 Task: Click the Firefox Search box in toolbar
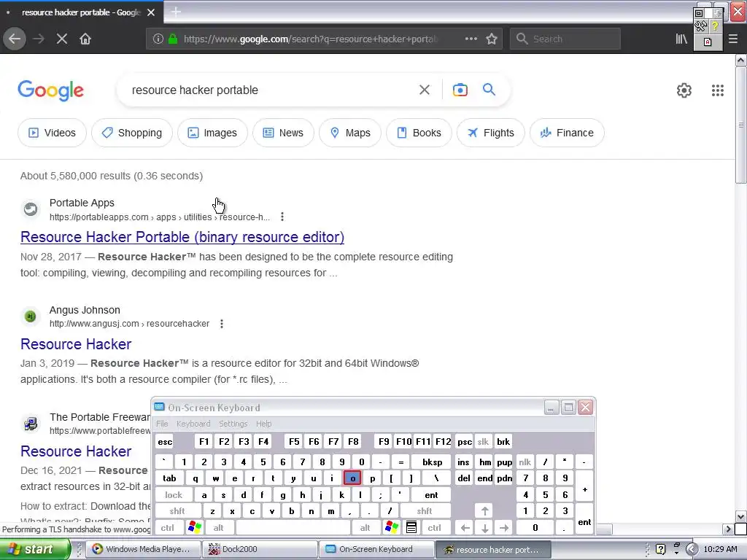(x=565, y=39)
